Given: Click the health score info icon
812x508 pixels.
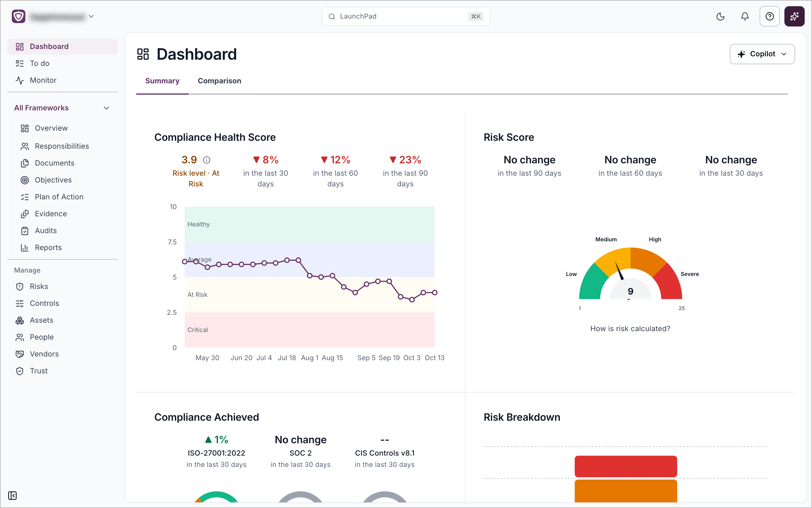Looking at the screenshot, I should pos(207,160).
